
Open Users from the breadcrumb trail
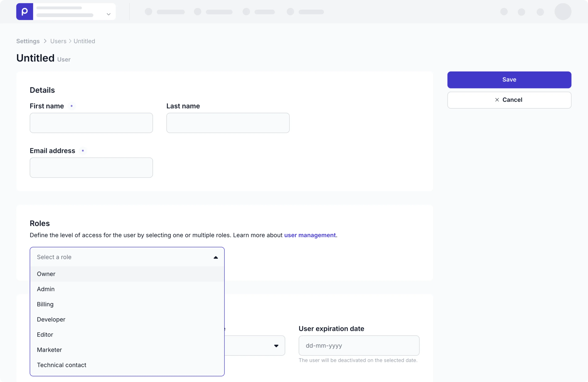[58, 41]
